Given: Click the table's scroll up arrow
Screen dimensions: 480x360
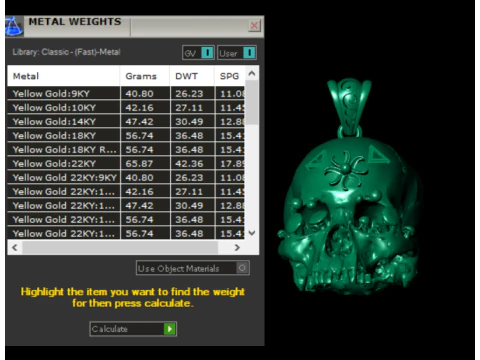Looking at the screenshot, I should point(252,73).
